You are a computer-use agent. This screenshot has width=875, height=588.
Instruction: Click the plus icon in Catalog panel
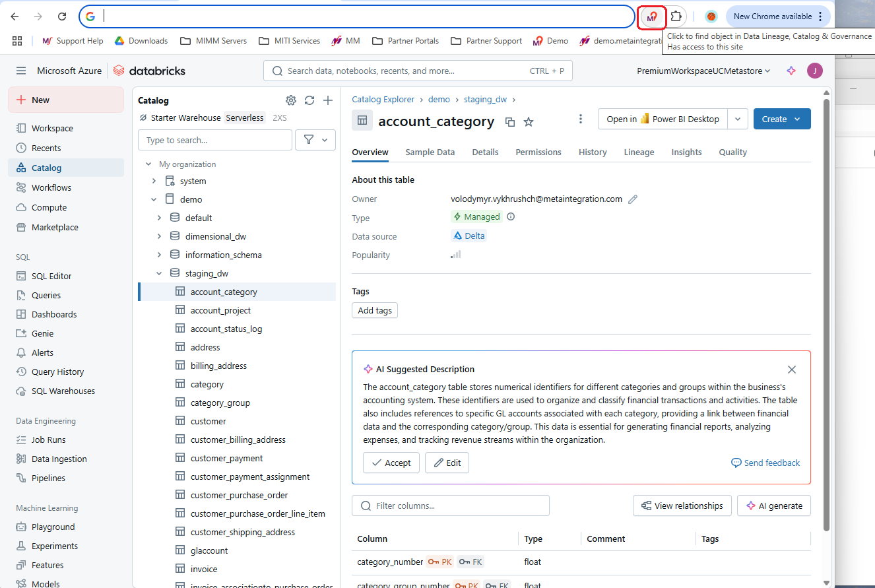[x=328, y=100]
